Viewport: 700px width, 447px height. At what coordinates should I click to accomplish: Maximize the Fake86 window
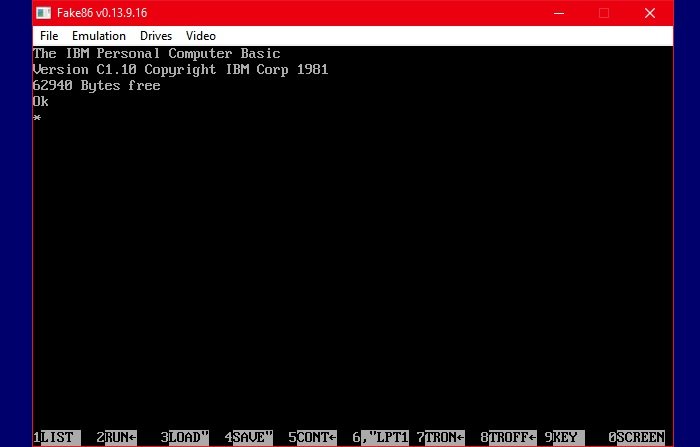pos(604,13)
